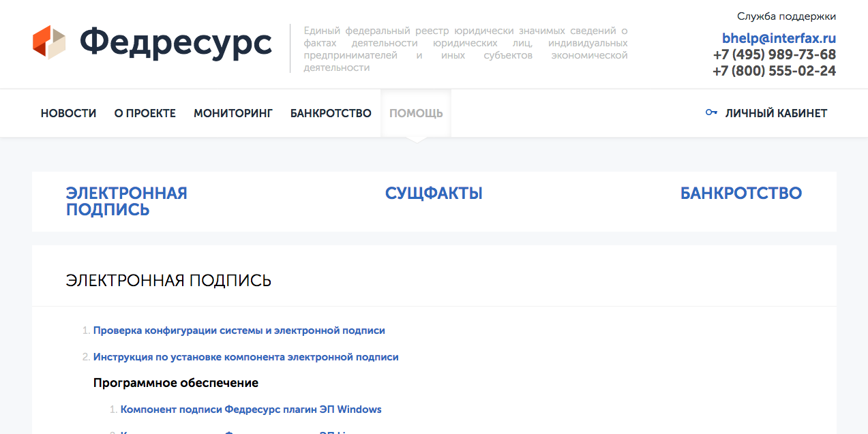Click the Программное обеспечение subheading
868x434 pixels.
[176, 383]
